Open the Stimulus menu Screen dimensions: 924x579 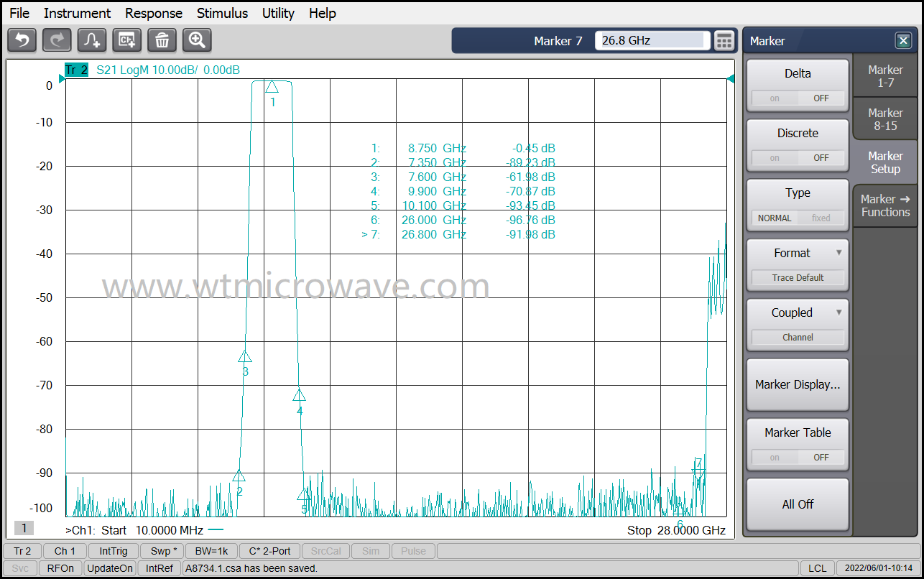click(x=222, y=13)
